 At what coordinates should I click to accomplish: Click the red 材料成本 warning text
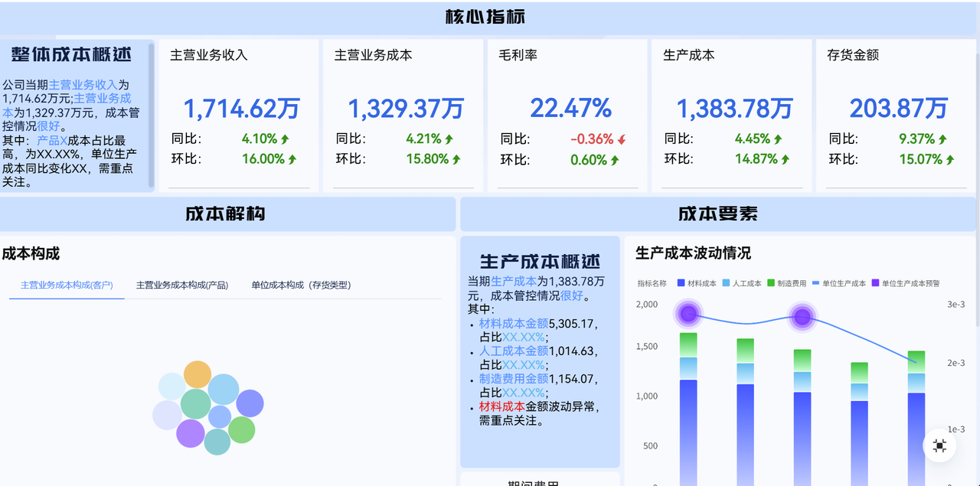point(502,406)
